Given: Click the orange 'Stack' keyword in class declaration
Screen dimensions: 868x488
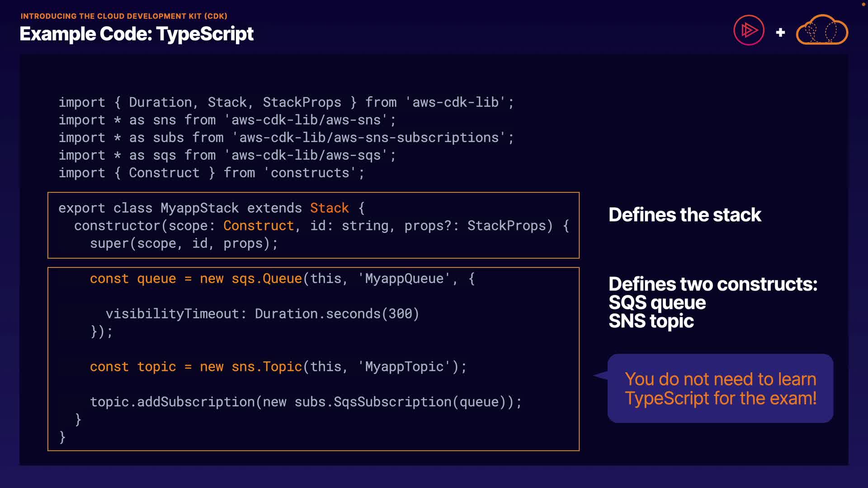Looking at the screenshot, I should (329, 208).
